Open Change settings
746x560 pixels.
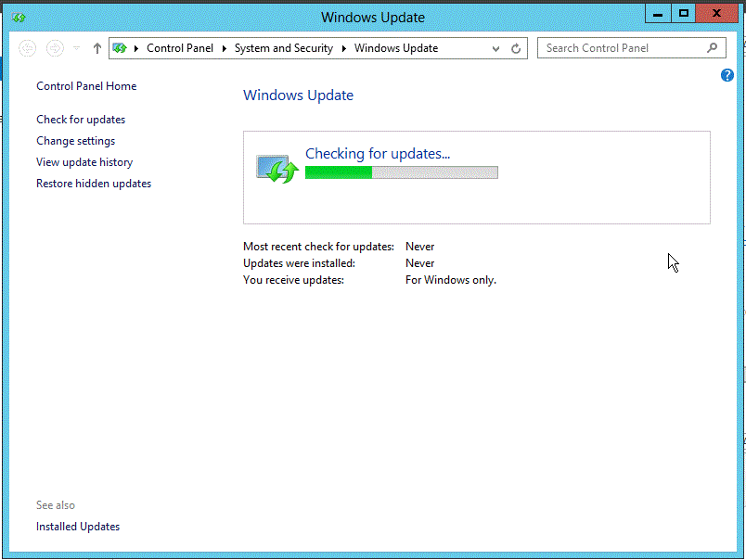click(x=76, y=141)
